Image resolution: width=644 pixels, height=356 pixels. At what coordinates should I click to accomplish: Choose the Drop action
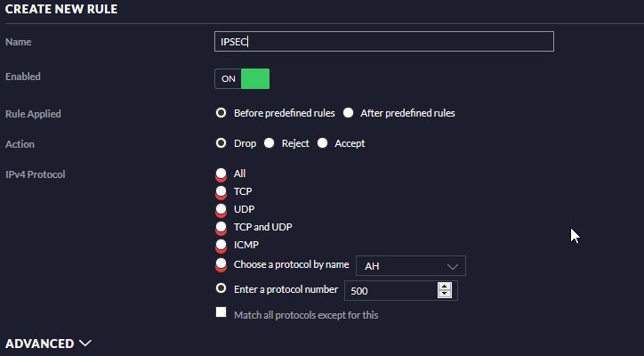(221, 143)
